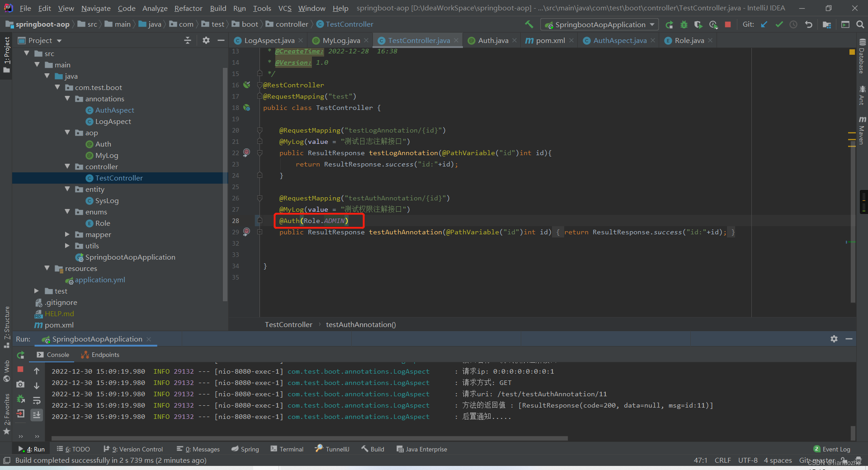Click the console horizontal scrollbar
This screenshot has width=868, height=470.
(x=310, y=438)
